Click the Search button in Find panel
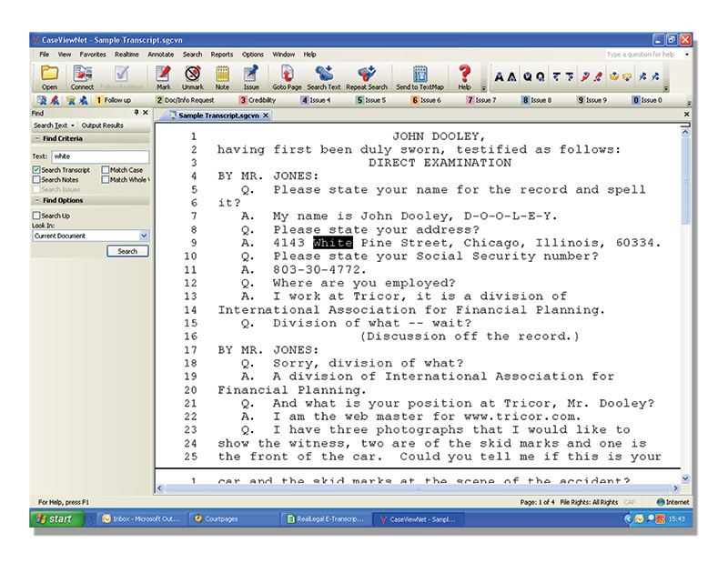The width and height of the screenshot is (728, 563). point(127,251)
